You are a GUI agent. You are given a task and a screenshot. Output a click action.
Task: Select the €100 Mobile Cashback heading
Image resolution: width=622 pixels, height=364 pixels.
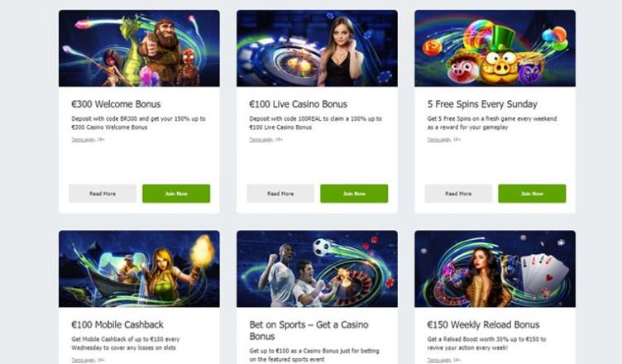pyautogui.click(x=117, y=324)
